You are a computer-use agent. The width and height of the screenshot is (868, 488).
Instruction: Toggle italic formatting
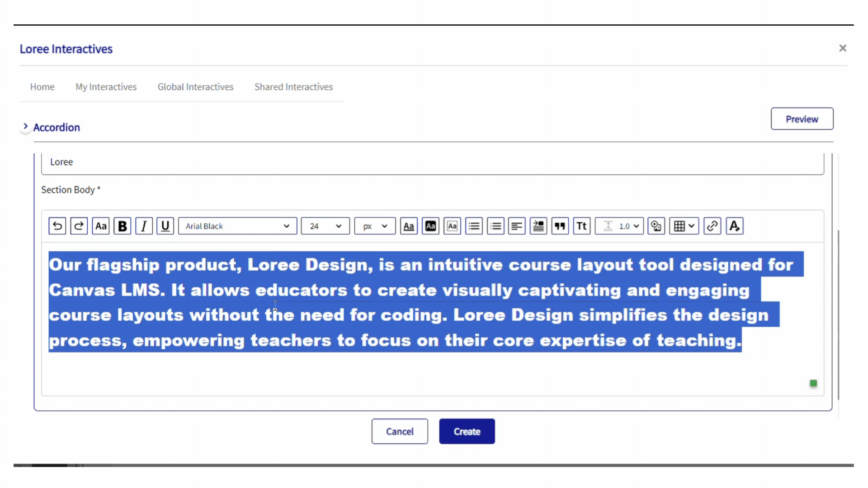pos(144,226)
